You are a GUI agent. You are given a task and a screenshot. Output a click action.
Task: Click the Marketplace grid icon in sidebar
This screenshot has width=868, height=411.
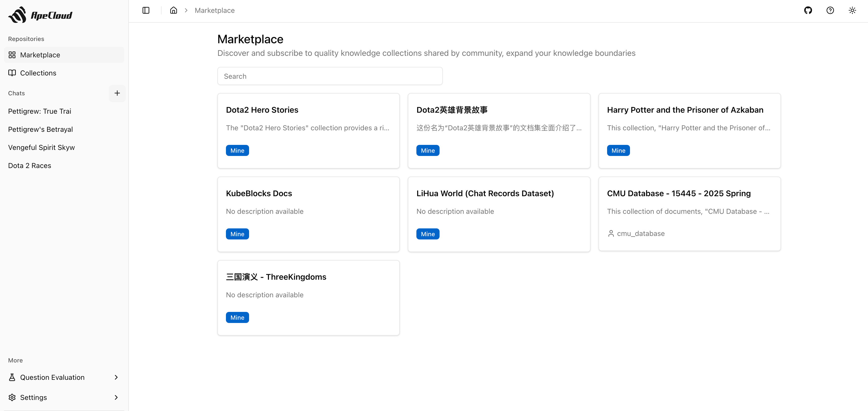click(x=12, y=55)
